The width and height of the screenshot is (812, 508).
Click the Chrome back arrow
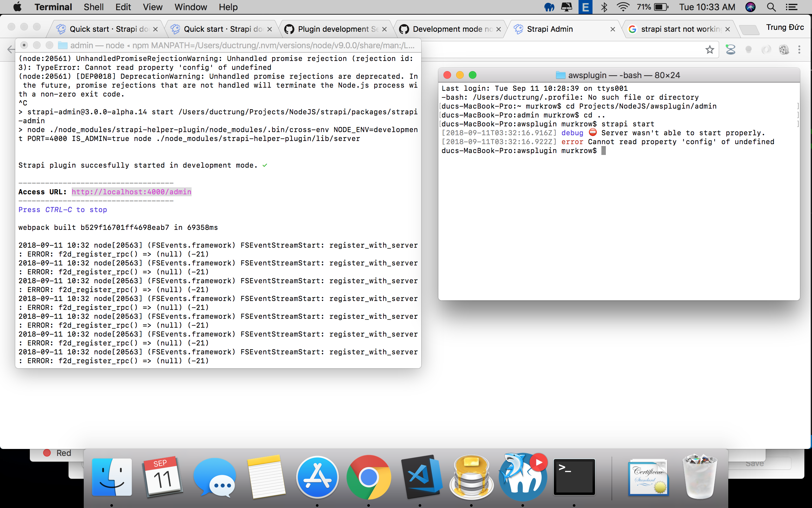[11, 50]
